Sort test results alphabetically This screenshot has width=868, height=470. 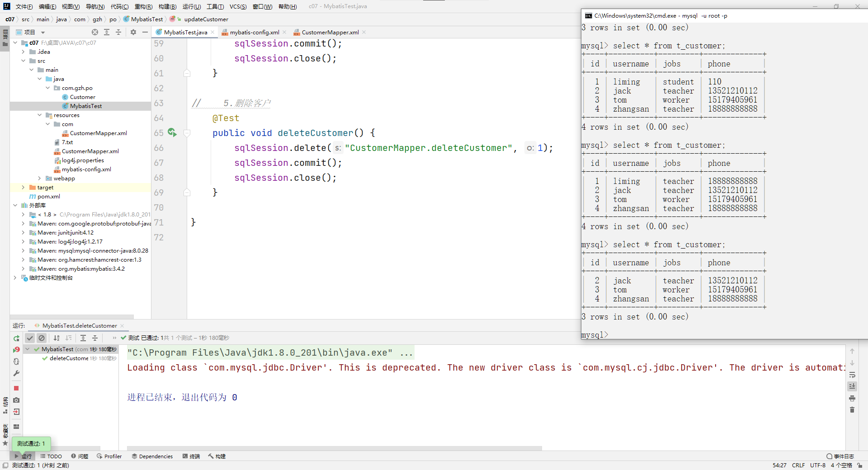(57, 338)
